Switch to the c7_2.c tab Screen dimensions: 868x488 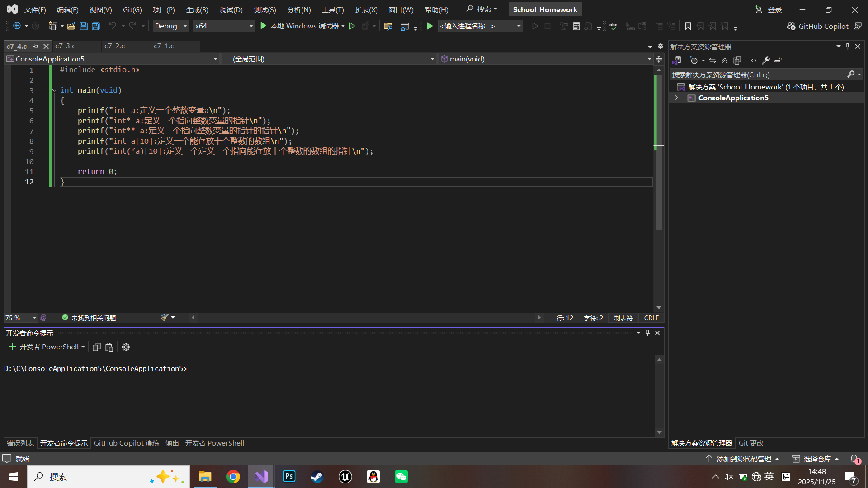point(115,46)
